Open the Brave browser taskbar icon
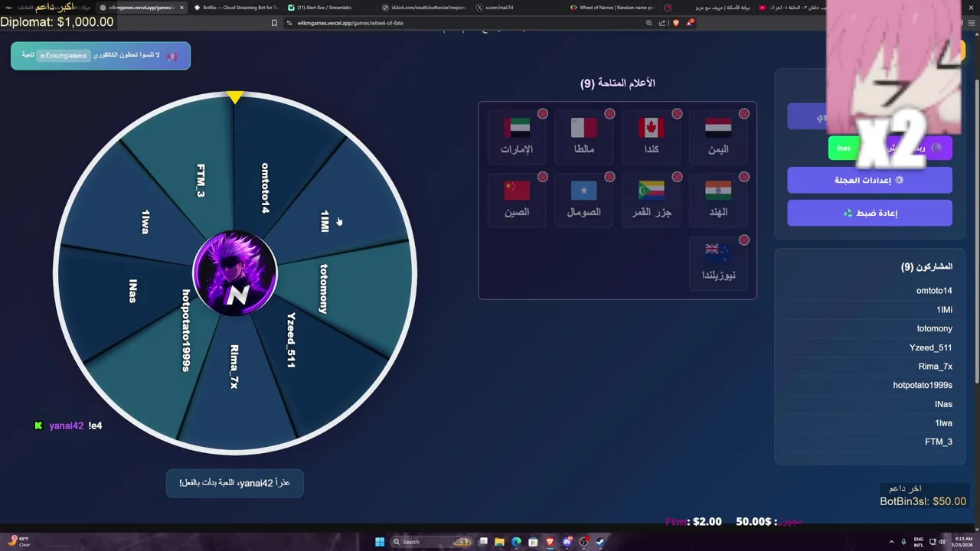 tap(550, 542)
